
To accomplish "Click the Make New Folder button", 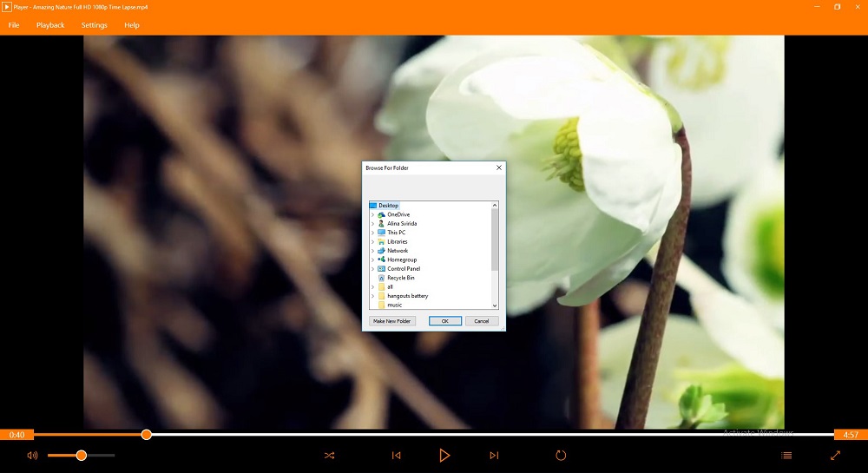I will coord(392,321).
